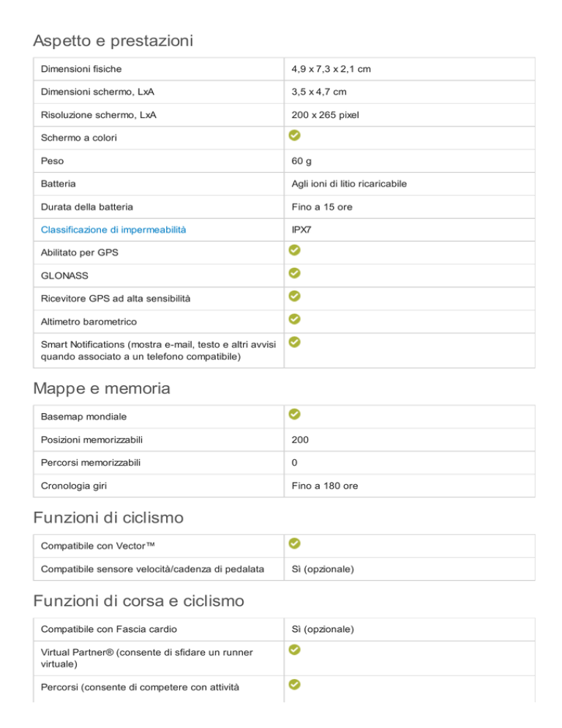Image resolution: width=562 pixels, height=728 pixels.
Task: Click checkmark for Compatibile con Vector
Action: point(295,543)
